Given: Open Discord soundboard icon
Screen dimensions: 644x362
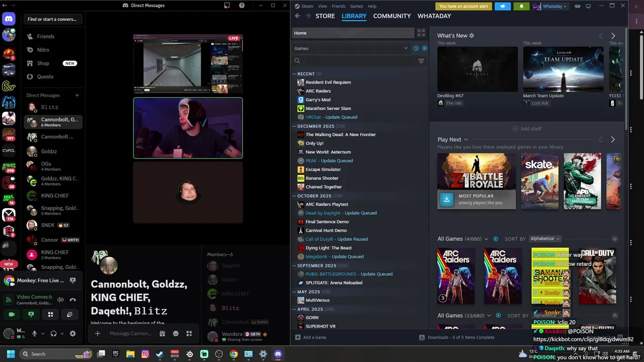Looking at the screenshot, I should (x=69, y=314).
